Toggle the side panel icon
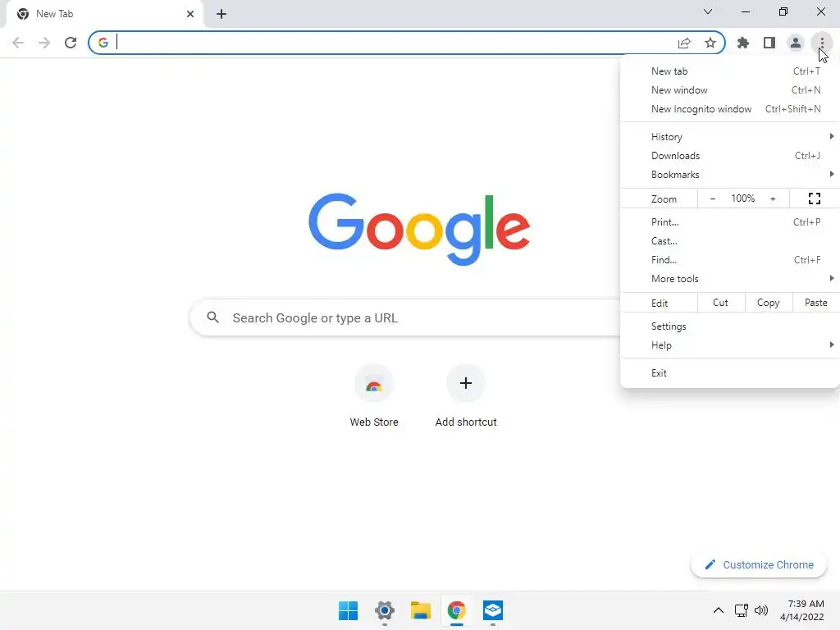 (769, 43)
